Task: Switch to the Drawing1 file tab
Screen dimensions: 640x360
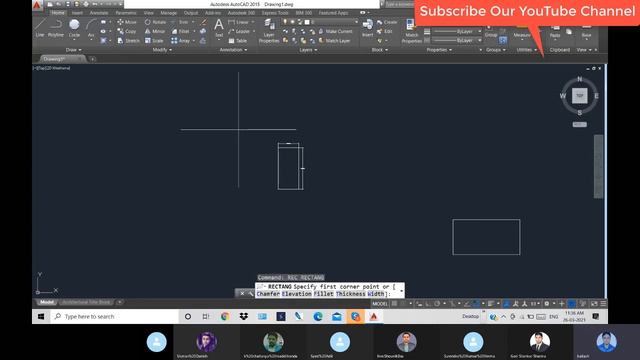Action: click(61, 59)
